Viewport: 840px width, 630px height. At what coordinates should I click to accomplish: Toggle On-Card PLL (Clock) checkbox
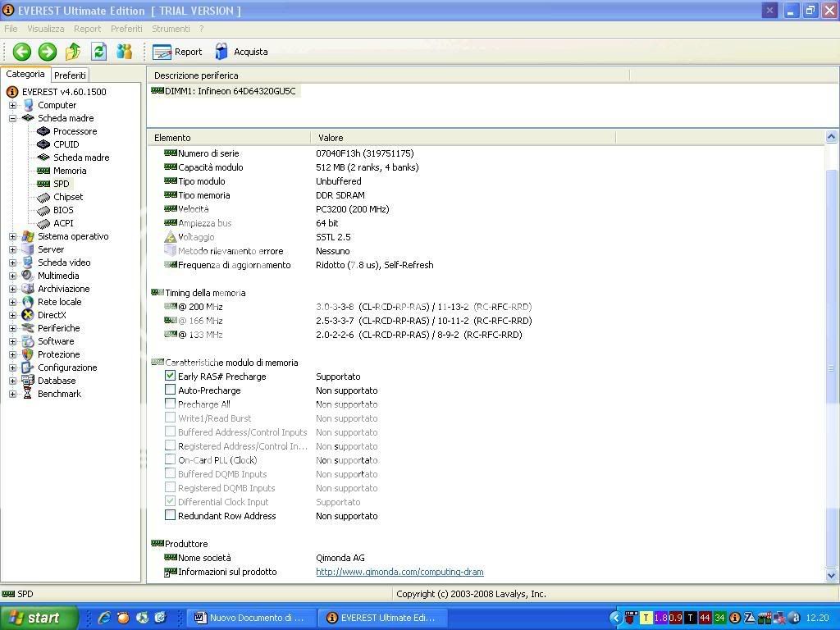coord(170,459)
